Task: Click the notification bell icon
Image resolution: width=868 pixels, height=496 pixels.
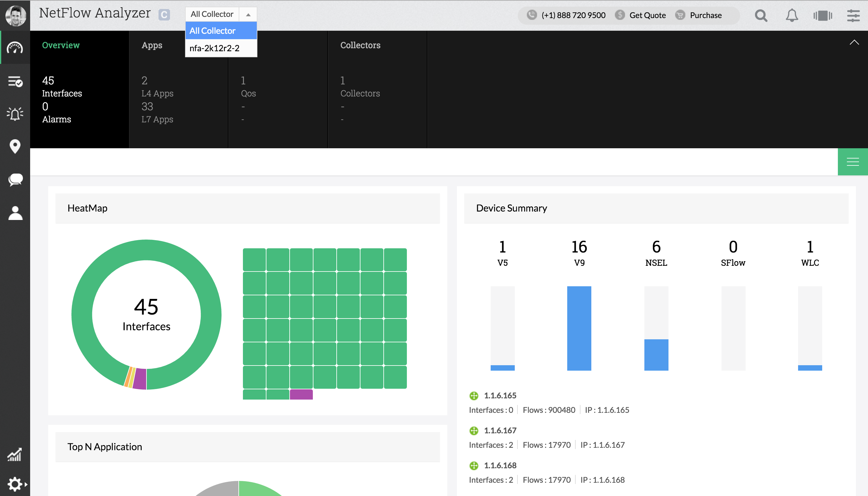Action: click(x=792, y=15)
